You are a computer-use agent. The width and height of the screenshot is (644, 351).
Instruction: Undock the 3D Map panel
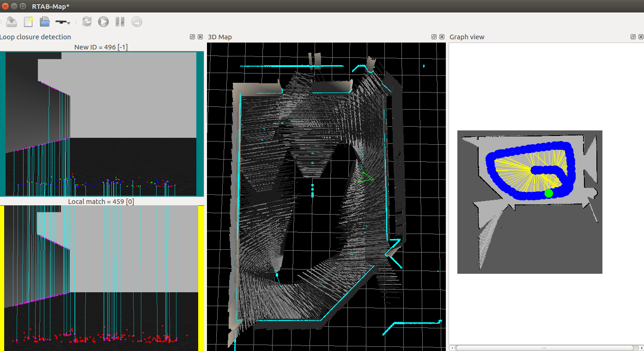(434, 37)
